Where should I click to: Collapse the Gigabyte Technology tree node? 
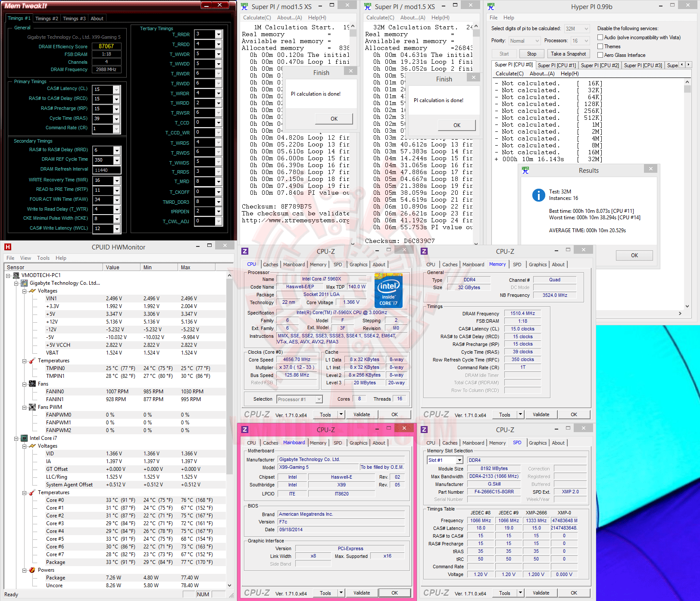coord(16,283)
